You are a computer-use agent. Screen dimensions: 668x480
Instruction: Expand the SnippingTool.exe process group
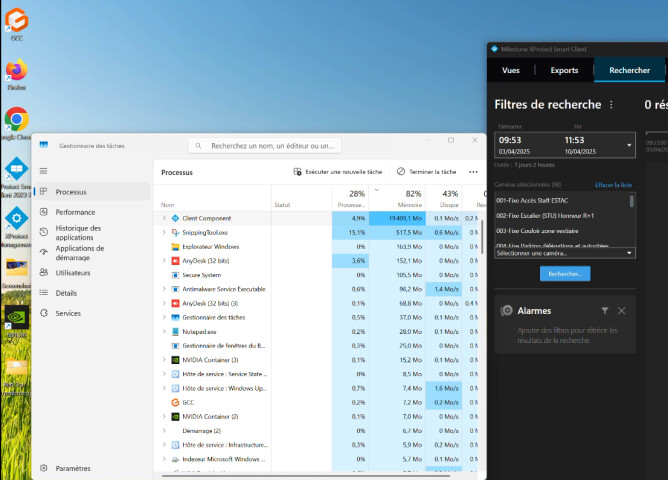(164, 232)
